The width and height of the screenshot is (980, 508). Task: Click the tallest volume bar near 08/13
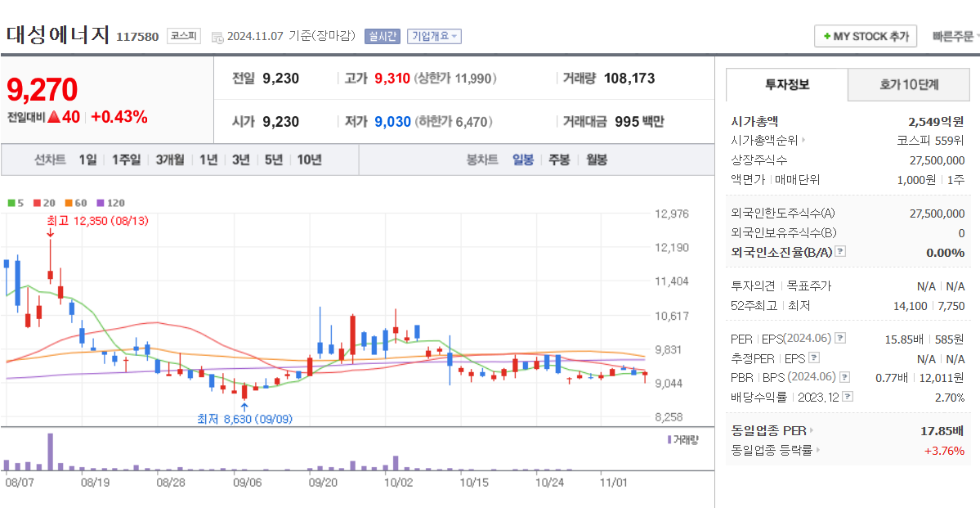coord(51,452)
